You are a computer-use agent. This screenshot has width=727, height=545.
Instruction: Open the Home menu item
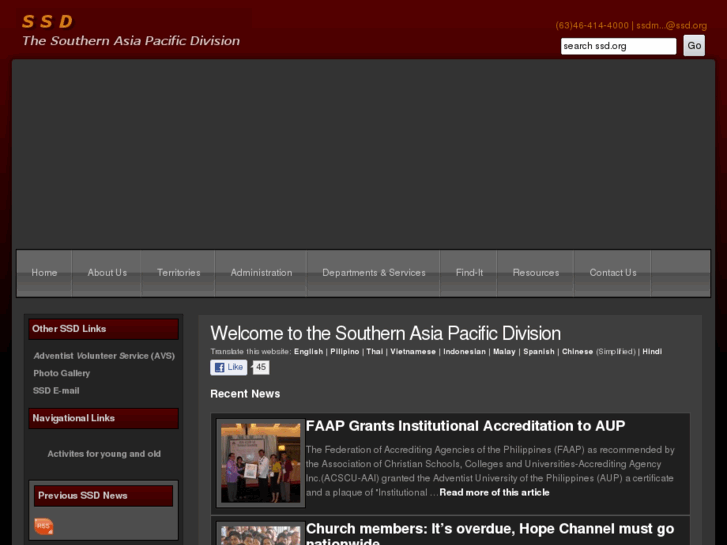[x=44, y=273]
